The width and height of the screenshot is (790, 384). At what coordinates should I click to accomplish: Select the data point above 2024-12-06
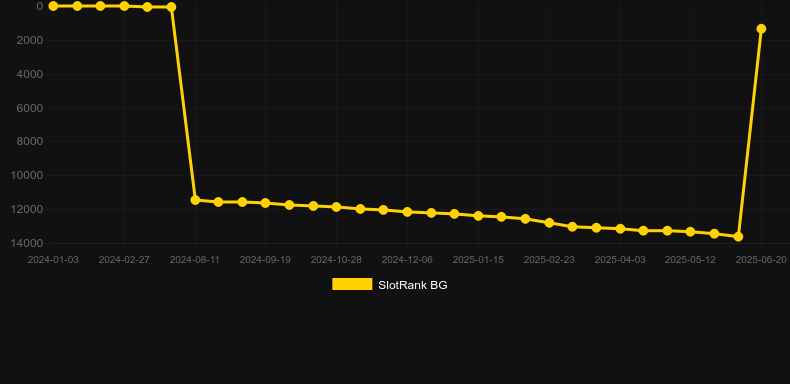408,212
